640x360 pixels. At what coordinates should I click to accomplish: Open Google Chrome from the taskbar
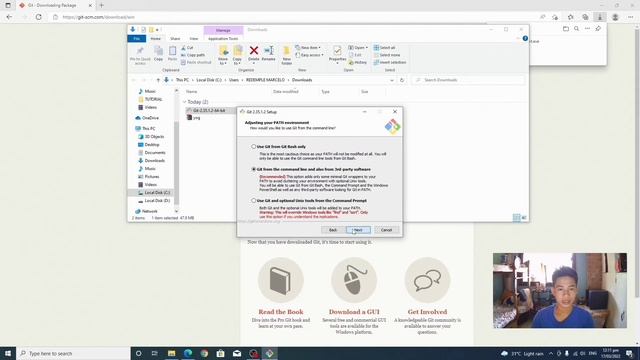(204, 353)
